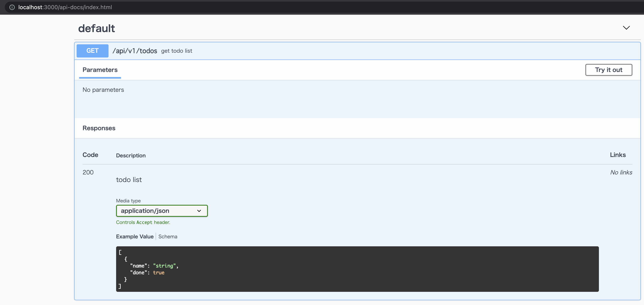Viewport: 644px width, 305px height.
Task: Open the Media type dropdown
Action: pos(162,211)
